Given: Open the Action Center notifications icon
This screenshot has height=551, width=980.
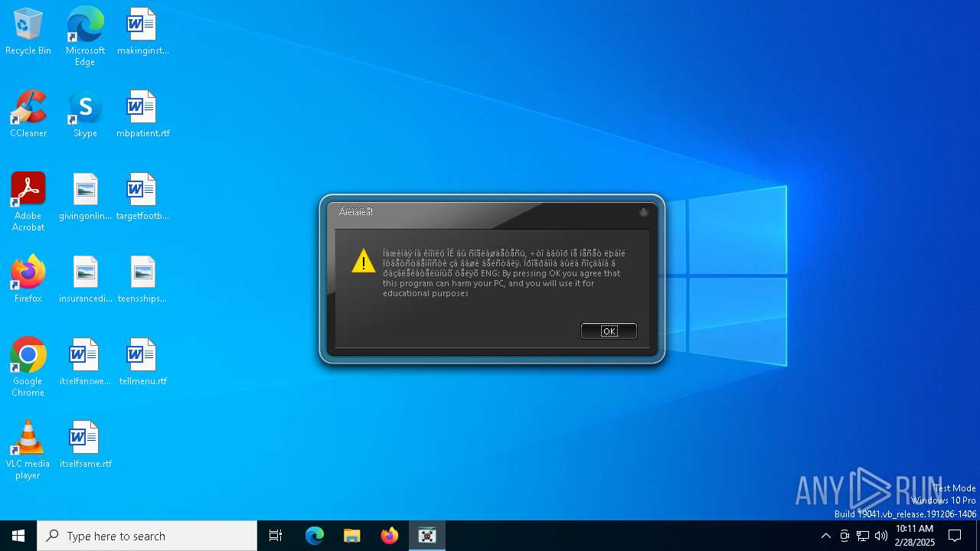Looking at the screenshot, I should 955,536.
